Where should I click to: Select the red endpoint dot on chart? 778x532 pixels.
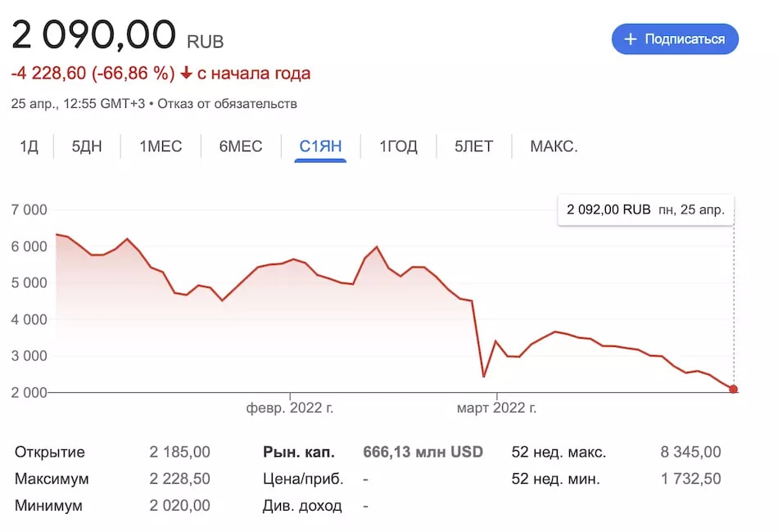733,390
